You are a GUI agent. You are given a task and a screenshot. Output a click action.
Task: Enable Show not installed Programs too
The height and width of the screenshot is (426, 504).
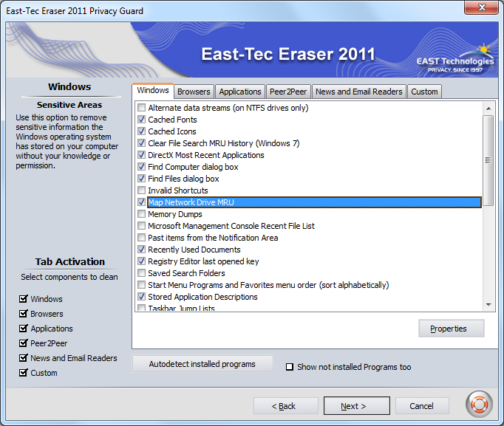point(290,367)
